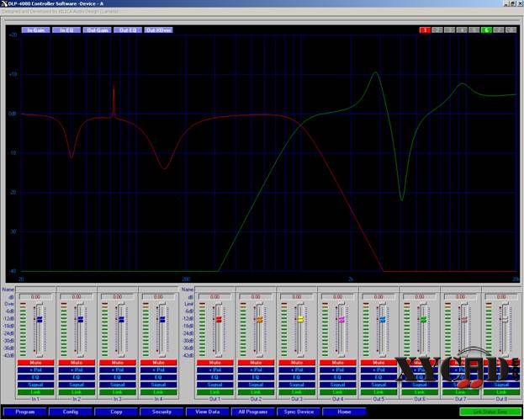Open Signal settings for Out 4
Viewport: 524px width, 420px height.
[x=337, y=385]
